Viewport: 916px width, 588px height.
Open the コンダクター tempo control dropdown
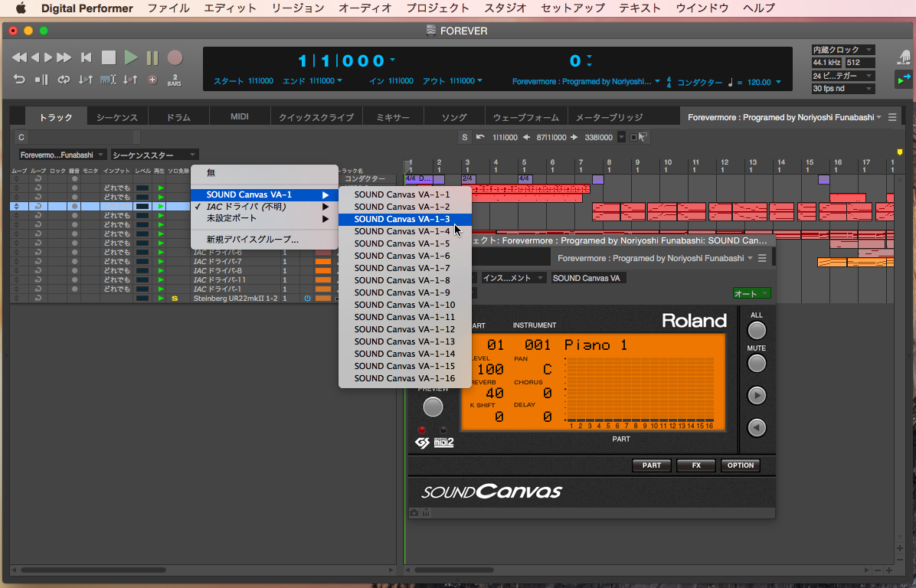[699, 83]
